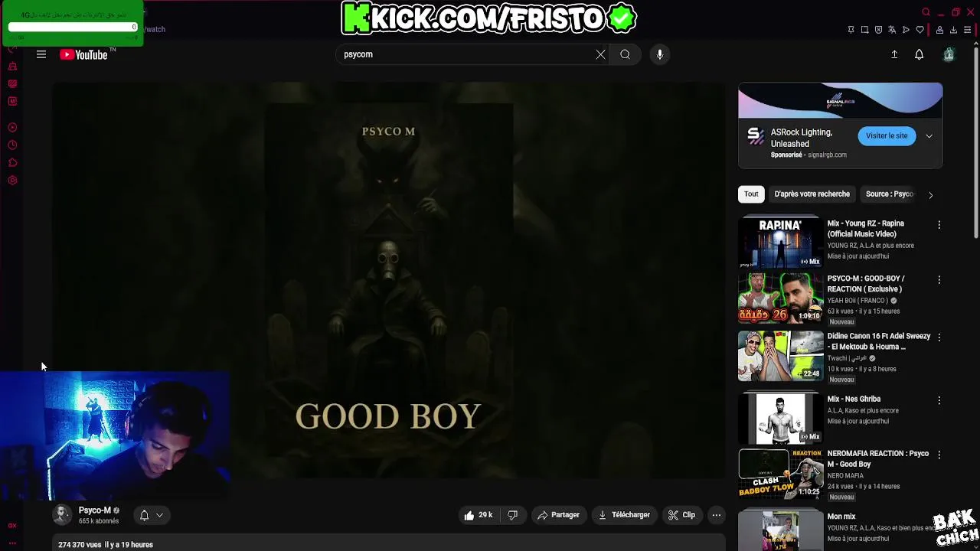Click the GOOD BOY video player area

[388, 280]
